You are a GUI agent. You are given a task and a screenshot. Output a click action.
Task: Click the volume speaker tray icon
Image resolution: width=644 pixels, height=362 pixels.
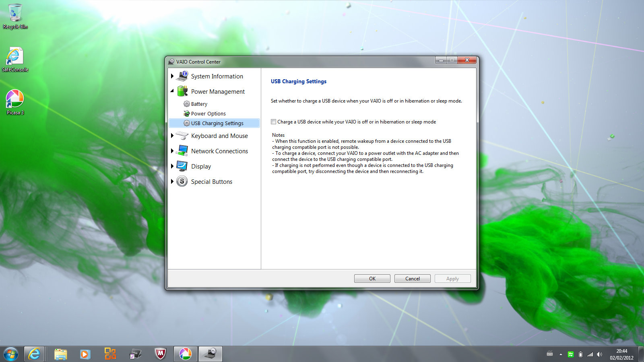600,354
